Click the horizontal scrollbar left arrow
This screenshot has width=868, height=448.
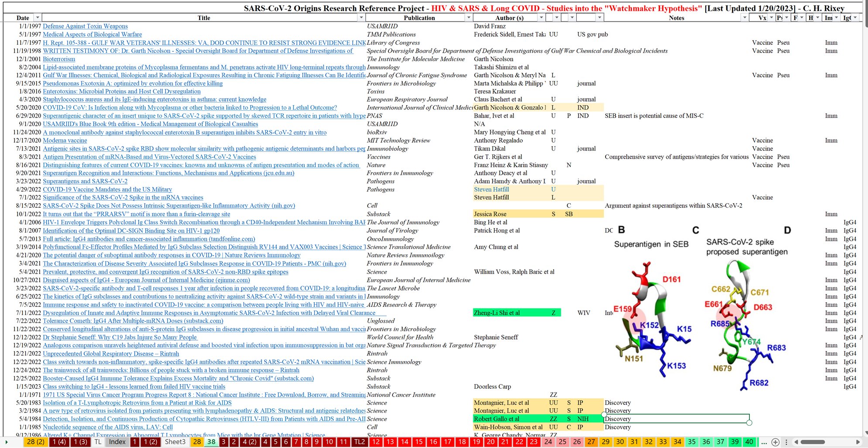pos(796,442)
